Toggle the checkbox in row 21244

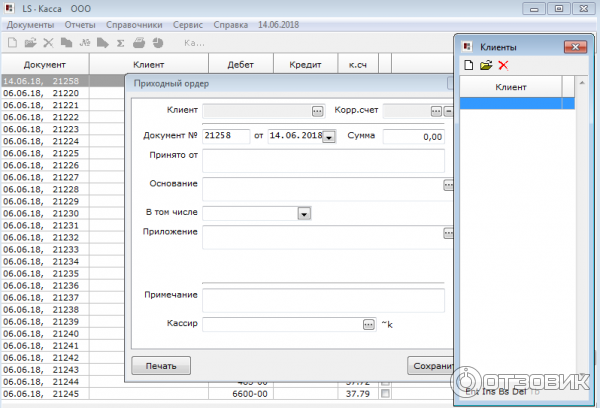point(385,382)
